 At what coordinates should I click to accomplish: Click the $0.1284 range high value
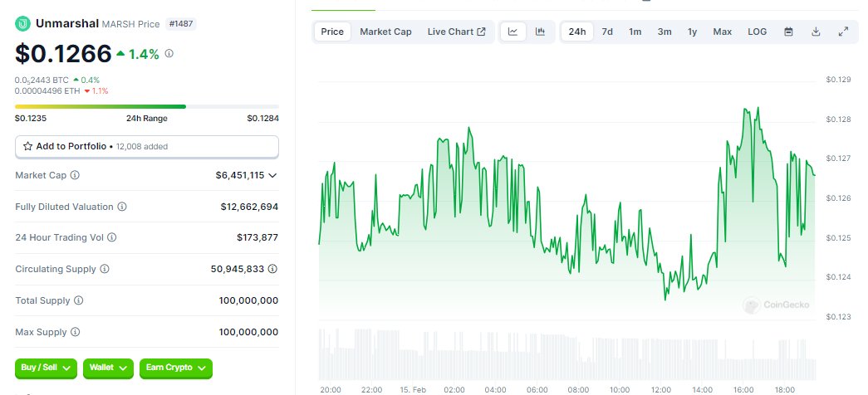263,119
